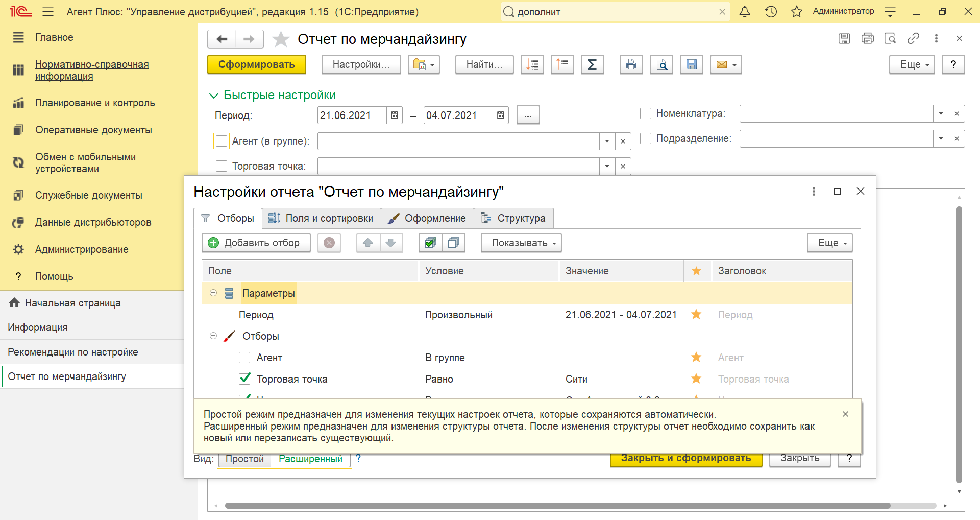
Task: Uncheck Торговая точка filter row checkbox
Action: coord(244,379)
